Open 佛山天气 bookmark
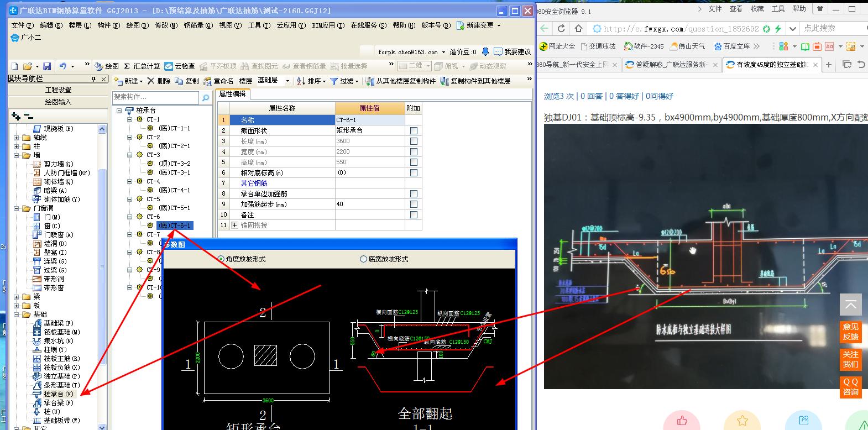The width and height of the screenshot is (868, 430). [688, 46]
